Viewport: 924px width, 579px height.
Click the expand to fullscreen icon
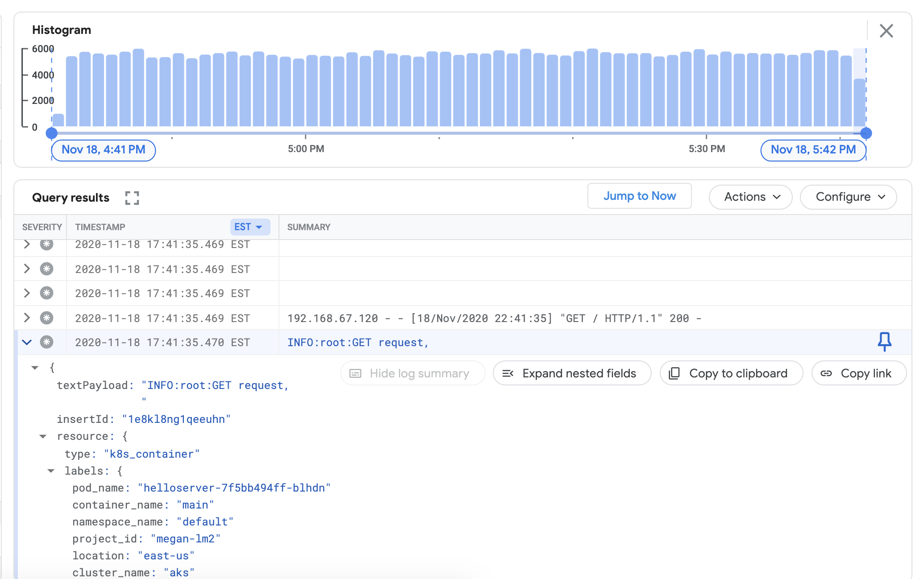point(133,198)
